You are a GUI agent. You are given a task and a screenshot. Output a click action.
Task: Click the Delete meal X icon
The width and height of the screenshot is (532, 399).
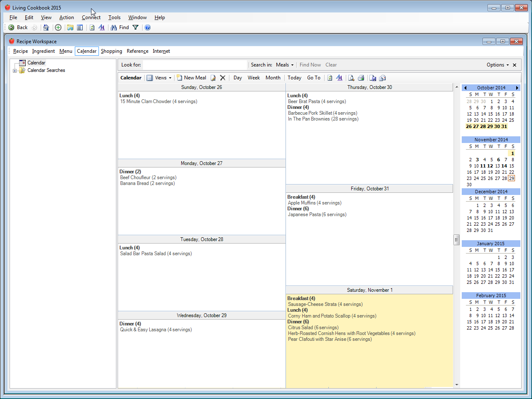tap(223, 78)
